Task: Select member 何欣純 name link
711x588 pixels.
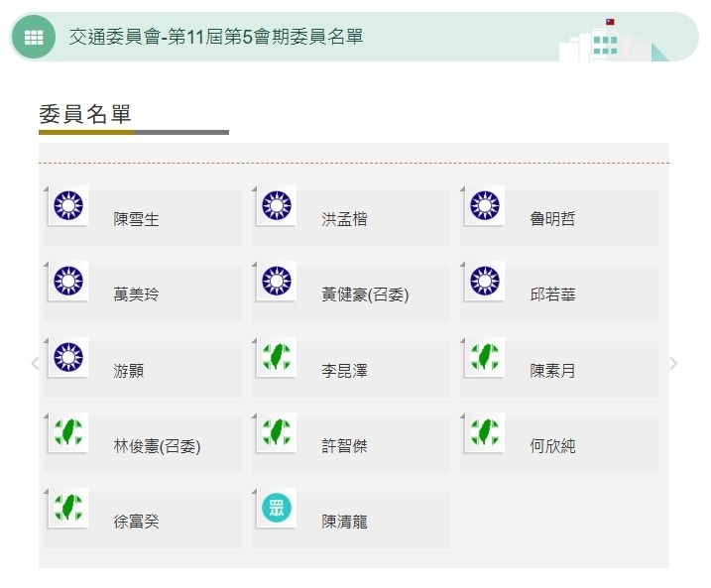Action: coord(552,446)
